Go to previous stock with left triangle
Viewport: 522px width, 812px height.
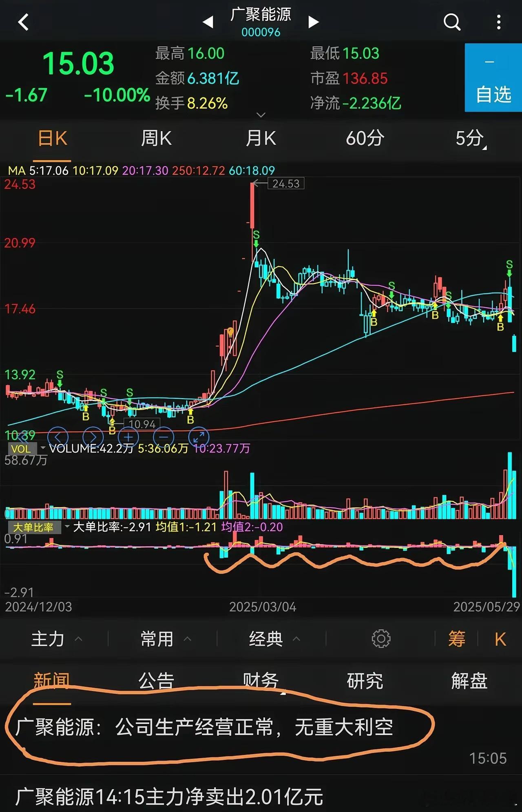coord(208,22)
